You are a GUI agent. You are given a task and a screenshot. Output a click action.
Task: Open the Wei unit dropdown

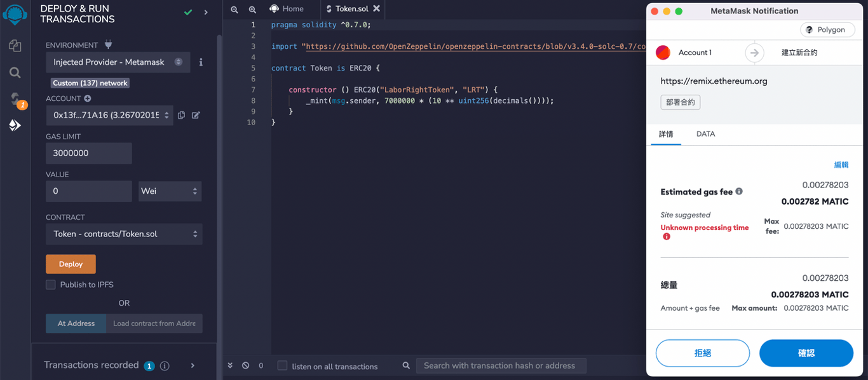point(170,191)
